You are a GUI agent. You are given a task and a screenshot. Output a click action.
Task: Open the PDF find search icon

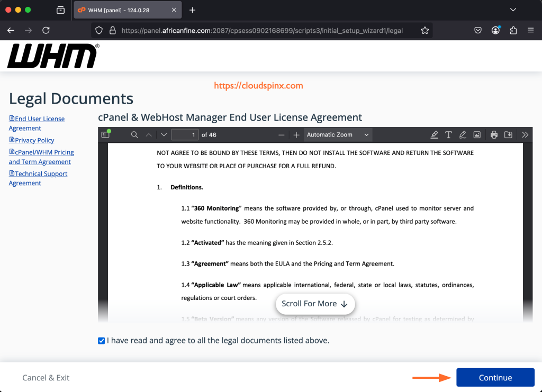(x=134, y=135)
